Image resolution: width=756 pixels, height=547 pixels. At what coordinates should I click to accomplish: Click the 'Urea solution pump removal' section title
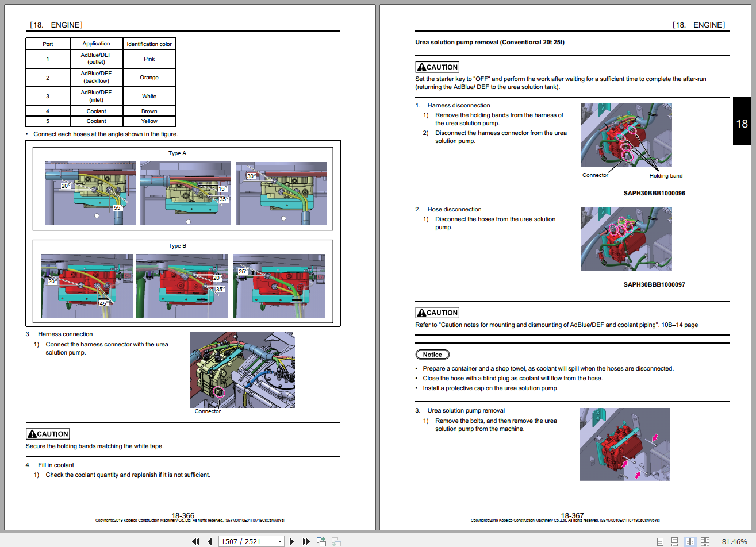click(490, 42)
